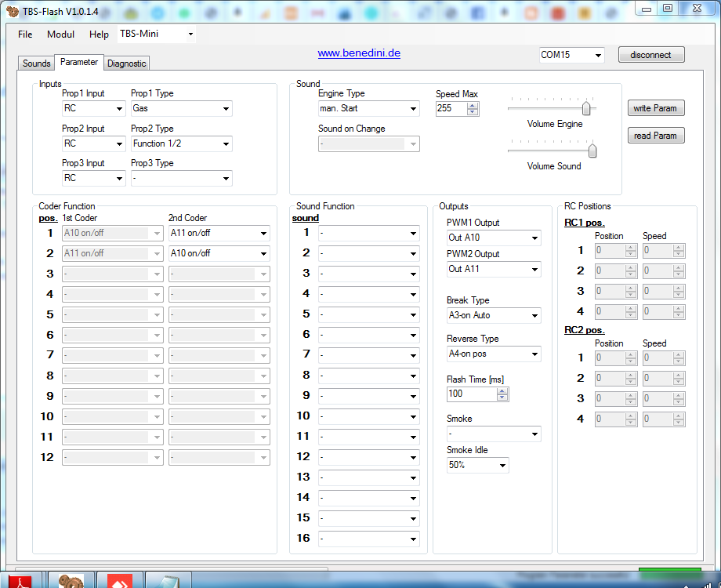Open the Modul menu
This screenshot has height=588, width=721.
[x=60, y=34]
